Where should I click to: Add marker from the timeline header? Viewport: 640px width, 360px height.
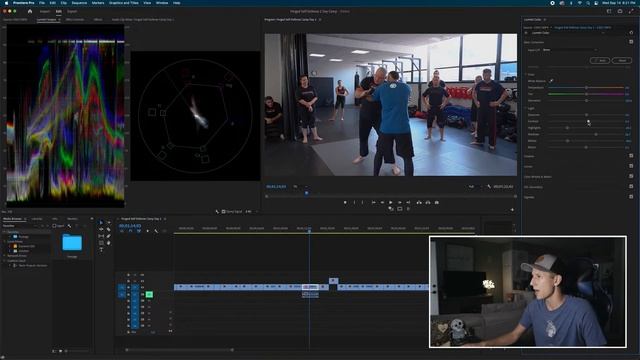[148, 231]
